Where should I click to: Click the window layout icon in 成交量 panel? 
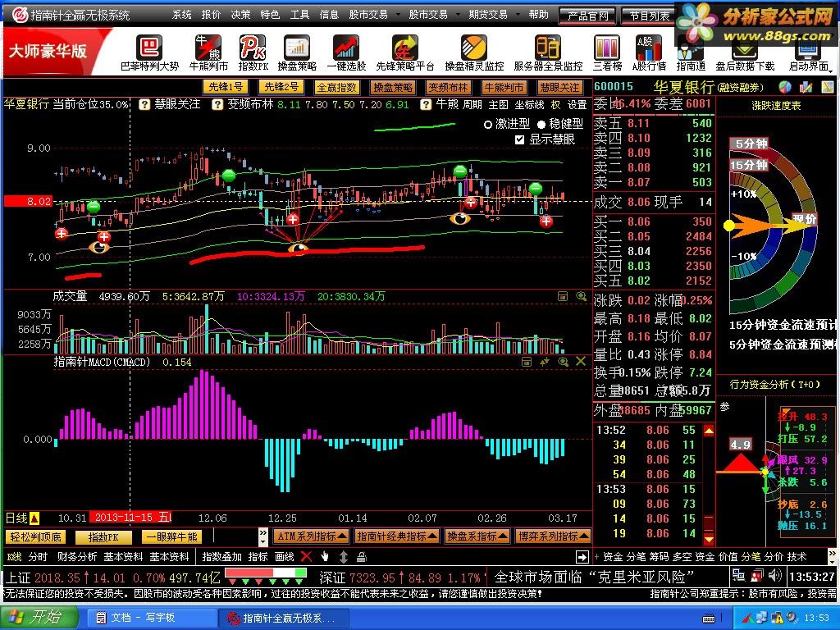(x=563, y=296)
